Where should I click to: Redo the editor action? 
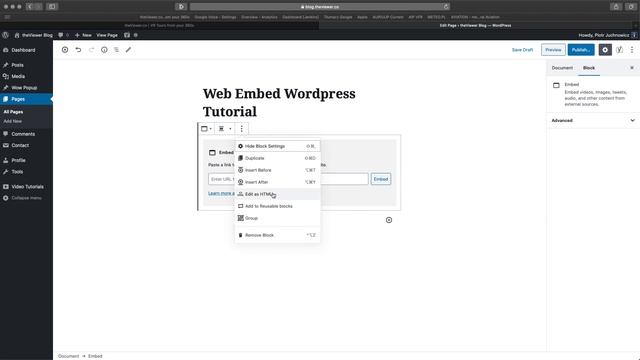coord(91,50)
